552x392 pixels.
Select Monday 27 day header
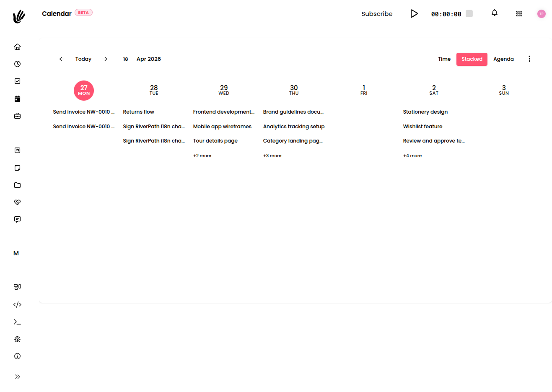click(84, 91)
